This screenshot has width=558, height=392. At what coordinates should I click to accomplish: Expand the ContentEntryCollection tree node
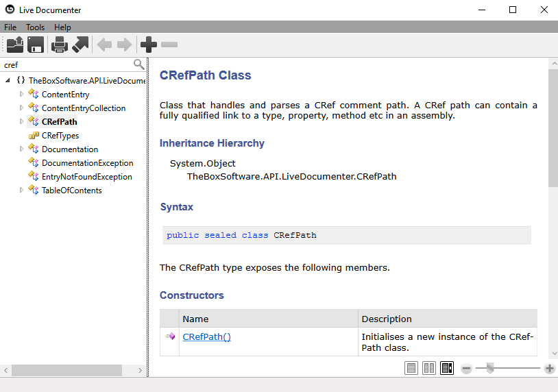[21, 108]
